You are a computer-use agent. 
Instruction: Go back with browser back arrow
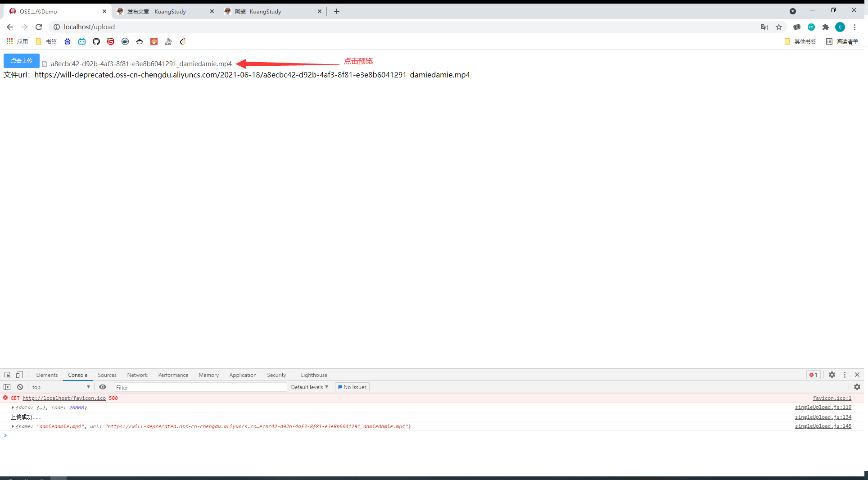tap(10, 27)
